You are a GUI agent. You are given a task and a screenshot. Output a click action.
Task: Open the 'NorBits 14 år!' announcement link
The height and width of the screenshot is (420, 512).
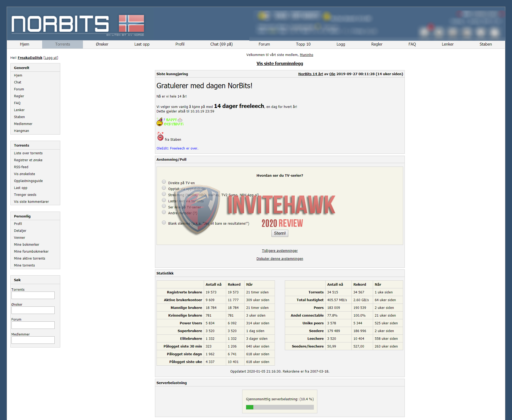pos(310,74)
